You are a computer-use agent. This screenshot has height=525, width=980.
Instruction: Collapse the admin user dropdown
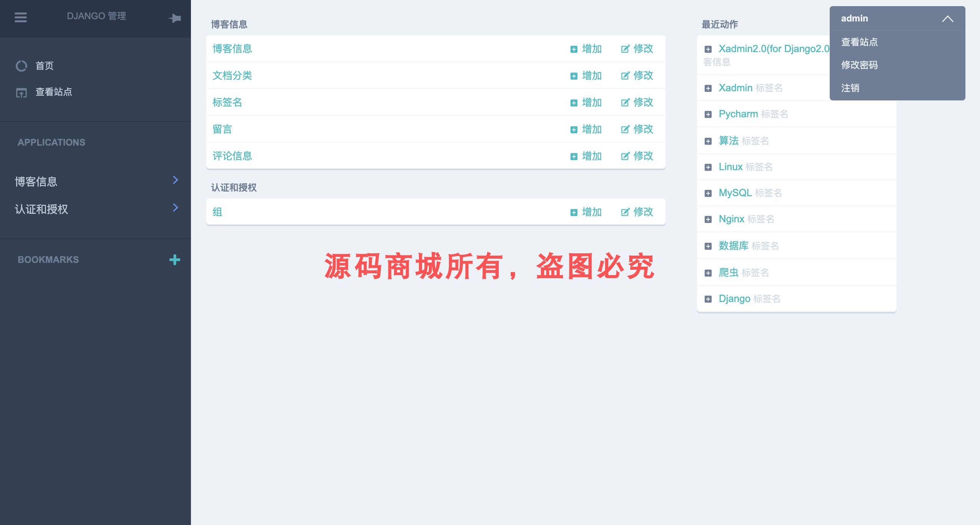pos(947,19)
